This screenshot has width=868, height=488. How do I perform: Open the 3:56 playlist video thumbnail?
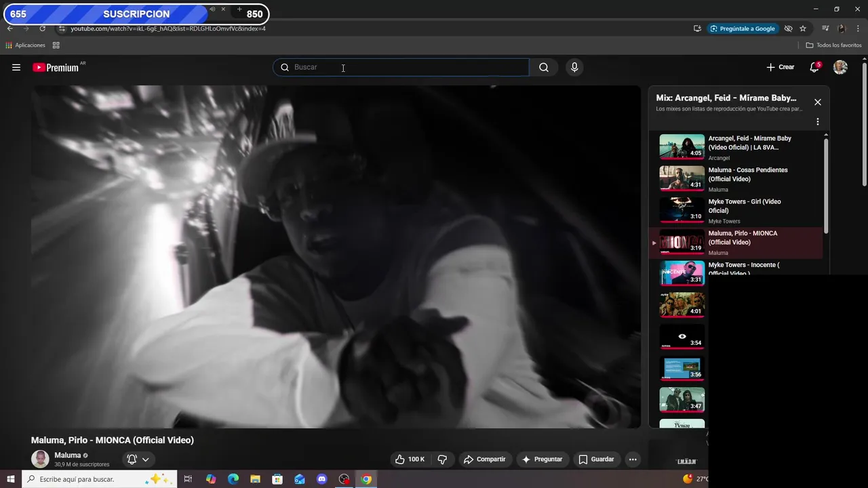682,368
